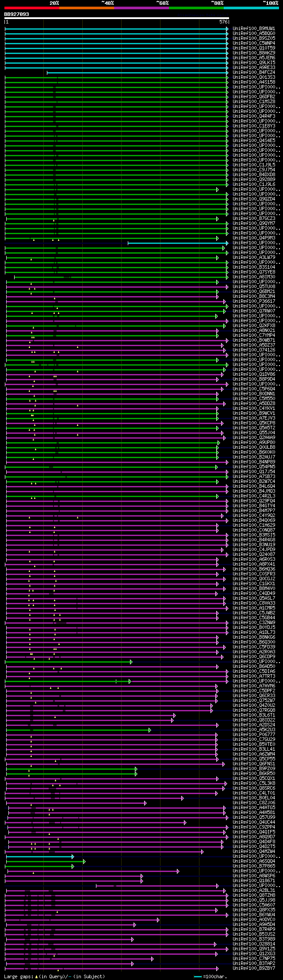The image size is (283, 980).
Task: Select the UniRef100_Q4S4E5 label
Action: [x=254, y=140]
